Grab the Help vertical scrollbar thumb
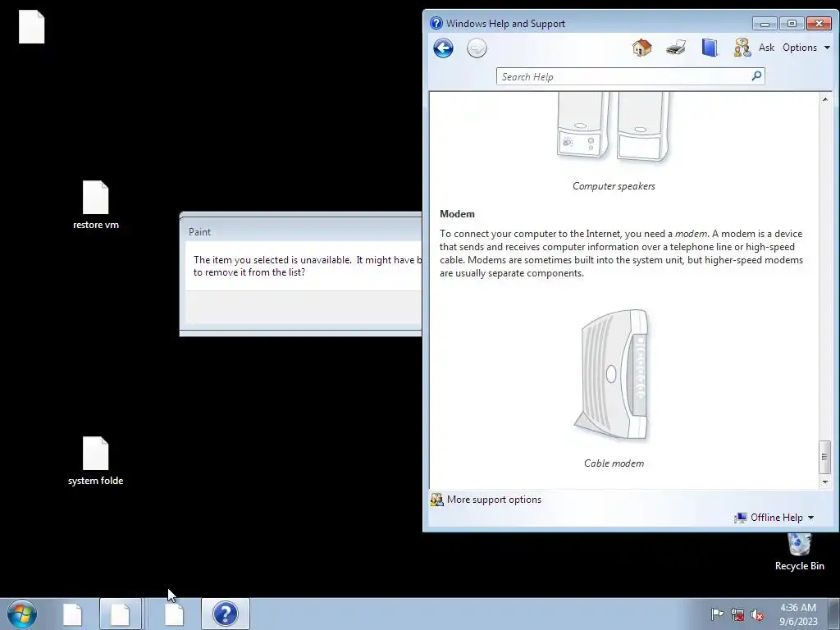The image size is (840, 630). [x=825, y=457]
